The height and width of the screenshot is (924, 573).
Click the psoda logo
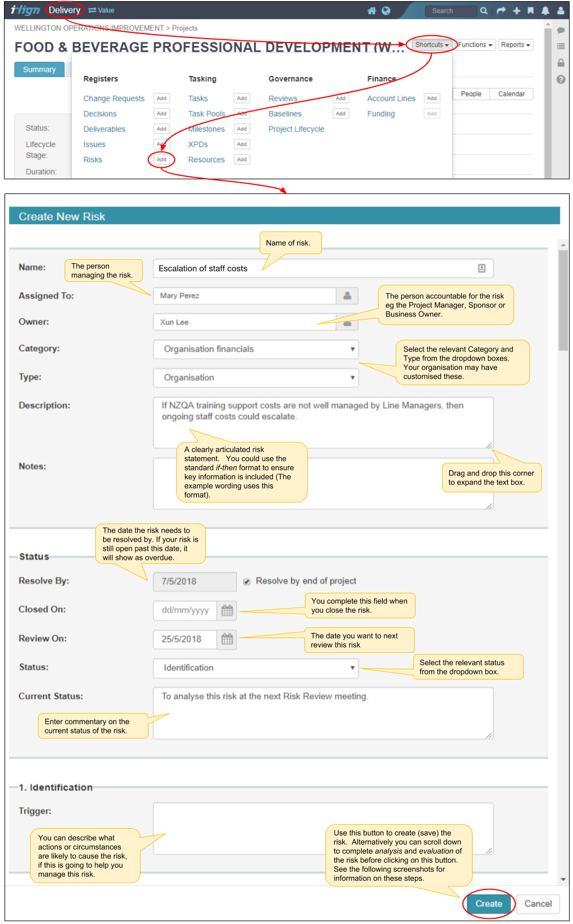(x=26, y=10)
